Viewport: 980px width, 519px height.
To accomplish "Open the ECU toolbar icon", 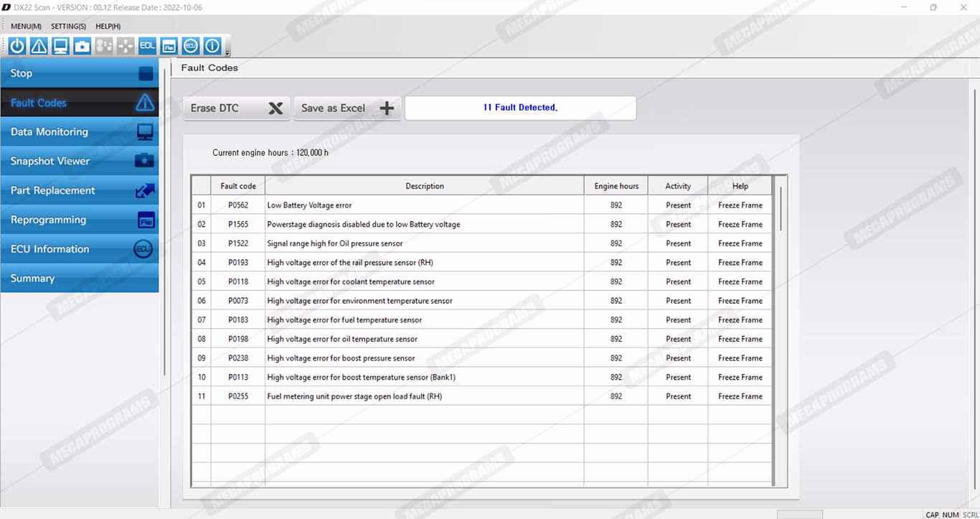I will point(190,46).
